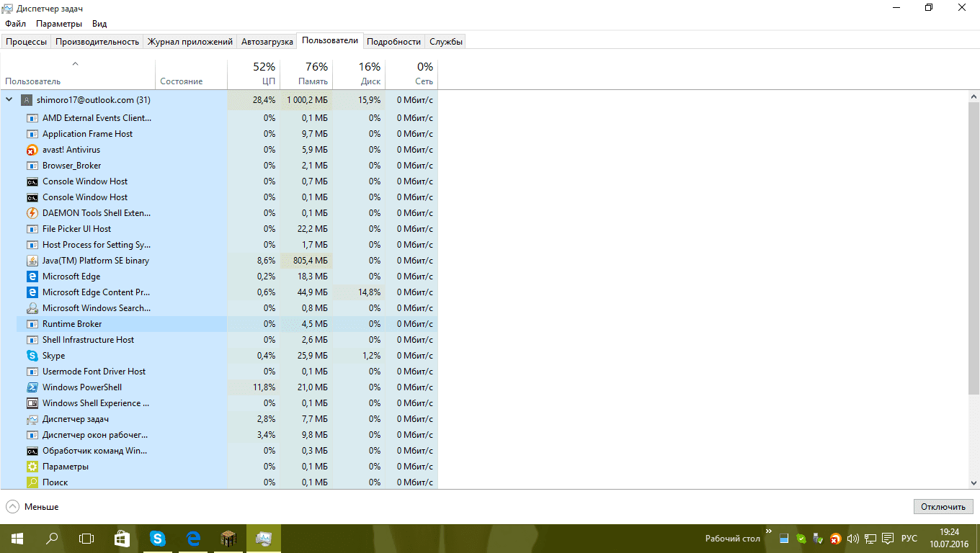Viewport: 980px width, 553px height.
Task: Click the Microsoft Edge Content Process icon
Action: tap(32, 292)
